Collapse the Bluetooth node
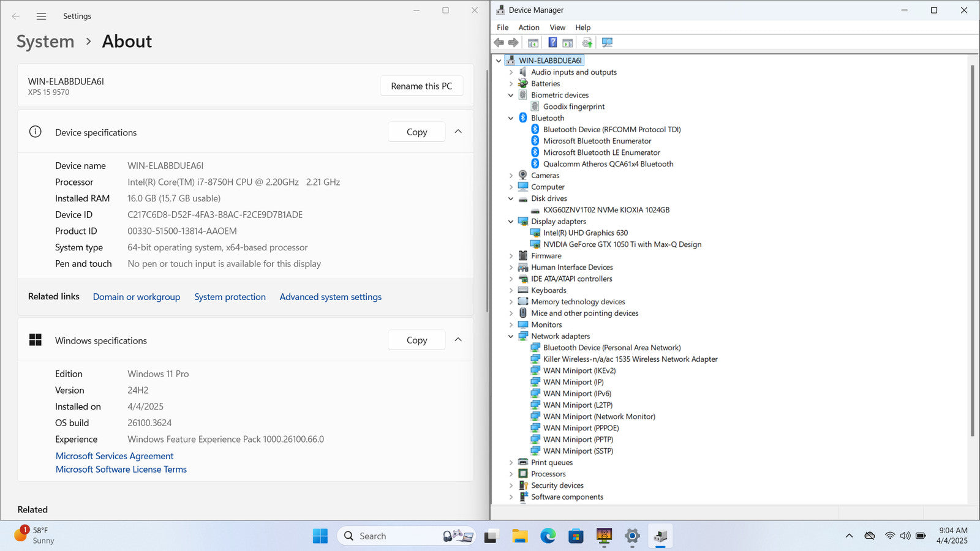 tap(511, 118)
